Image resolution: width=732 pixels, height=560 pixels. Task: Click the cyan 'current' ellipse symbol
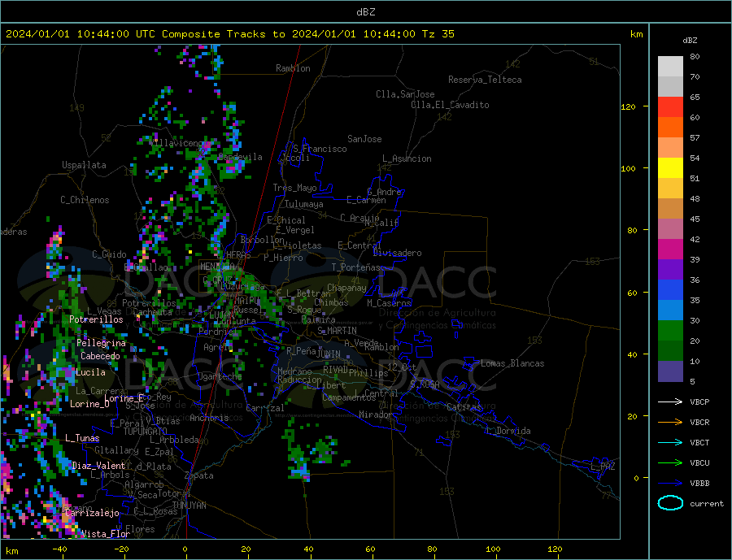(x=670, y=503)
